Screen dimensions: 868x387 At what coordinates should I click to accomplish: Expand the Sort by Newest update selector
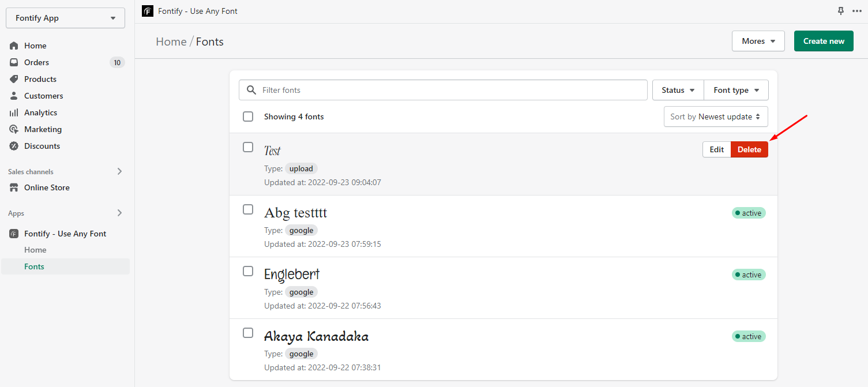(x=715, y=117)
